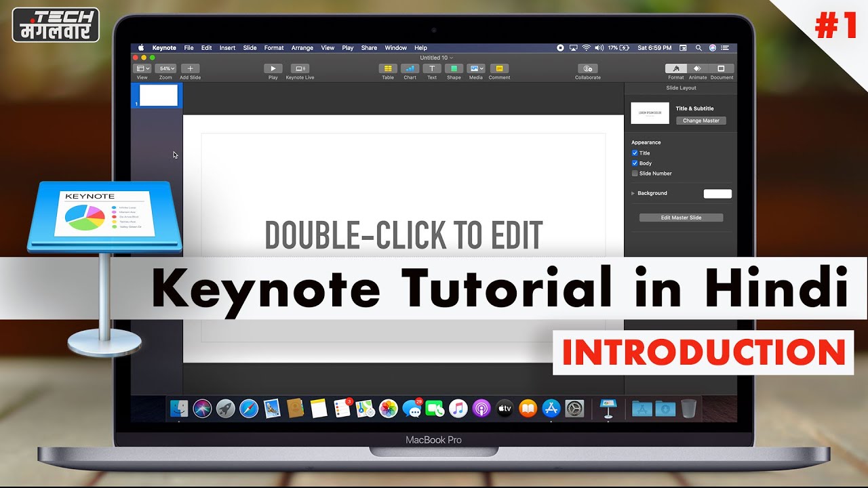Image resolution: width=868 pixels, height=488 pixels.
Task: Open the View dropdown in toolbar
Action: pyautogui.click(x=142, y=68)
